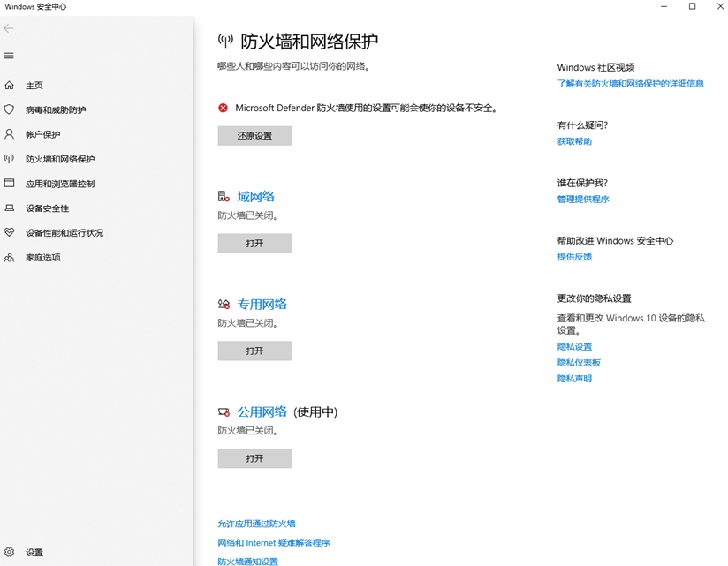The width and height of the screenshot is (728, 566).
Task: Turn on firewall under 专用网络
Action: pyautogui.click(x=254, y=351)
